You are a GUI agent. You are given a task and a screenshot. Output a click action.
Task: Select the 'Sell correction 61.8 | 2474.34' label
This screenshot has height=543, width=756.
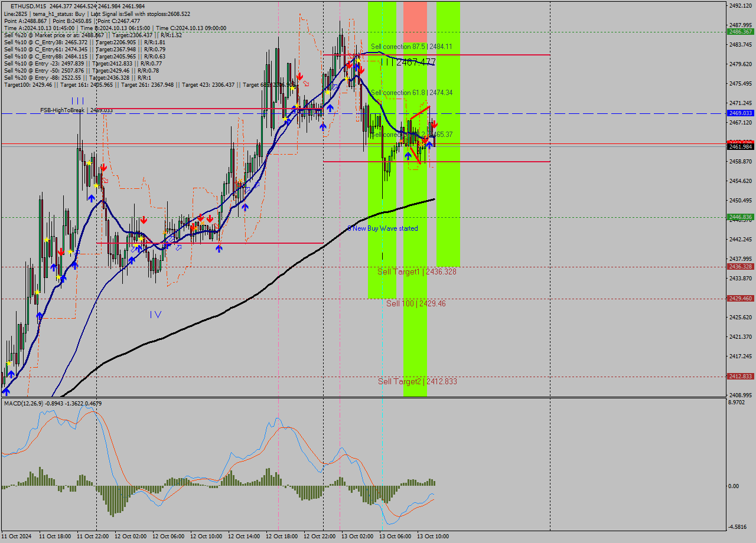click(x=412, y=93)
